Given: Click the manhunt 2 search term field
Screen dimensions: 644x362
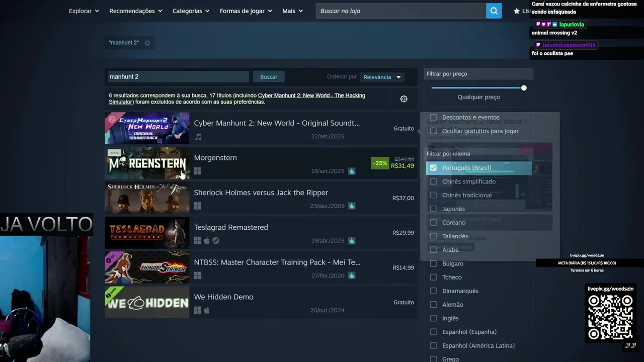Looking at the screenshot, I should [x=178, y=77].
